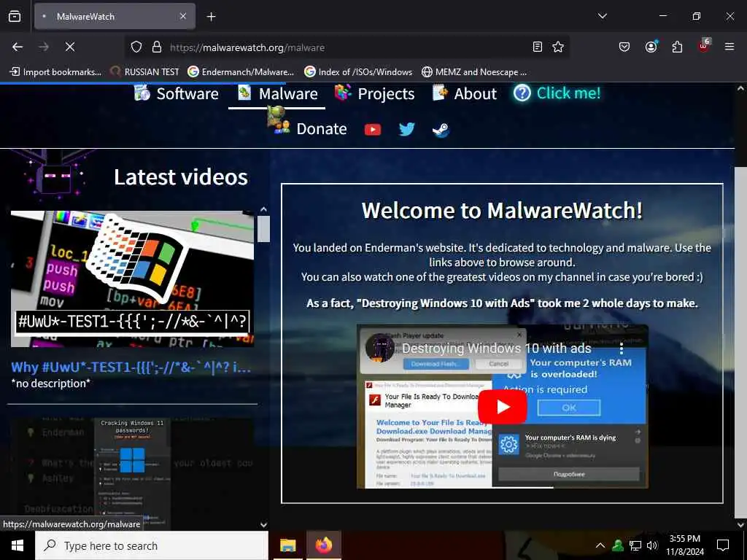Open Twitter bird icon link

pos(406,129)
